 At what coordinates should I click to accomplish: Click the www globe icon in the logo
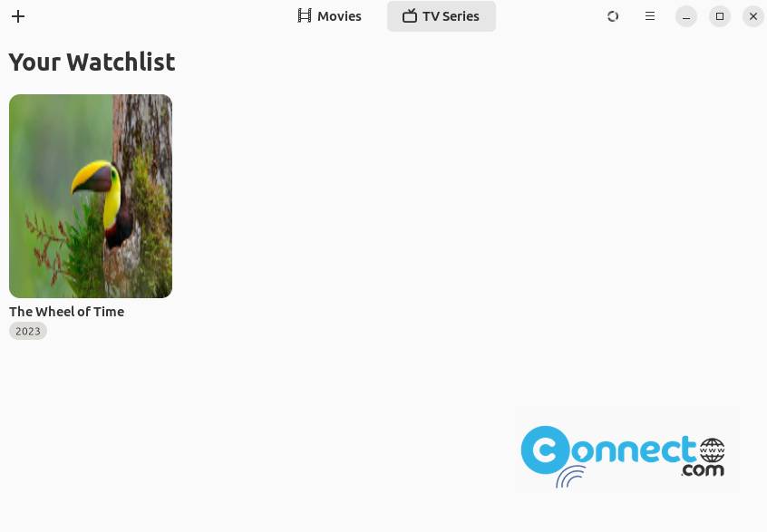point(713,450)
